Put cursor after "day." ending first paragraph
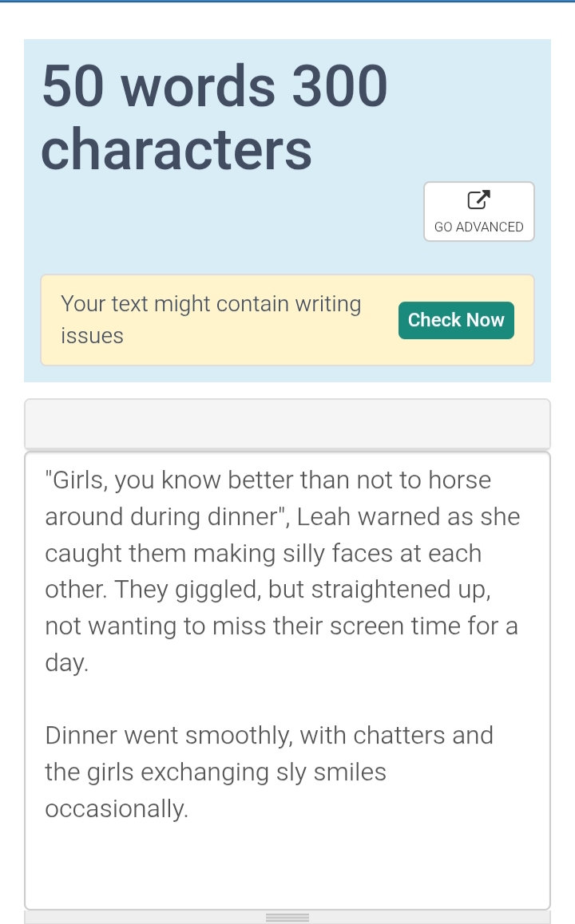 pos(89,663)
